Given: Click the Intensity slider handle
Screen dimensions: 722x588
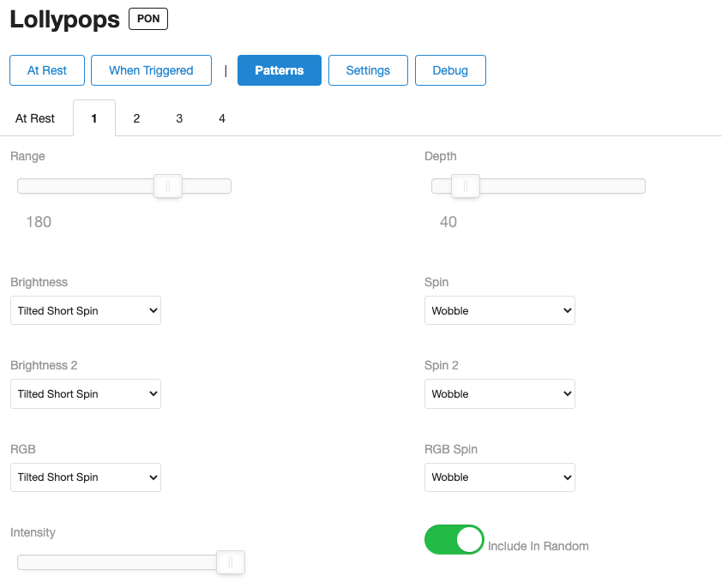Looking at the screenshot, I should pos(231,562).
